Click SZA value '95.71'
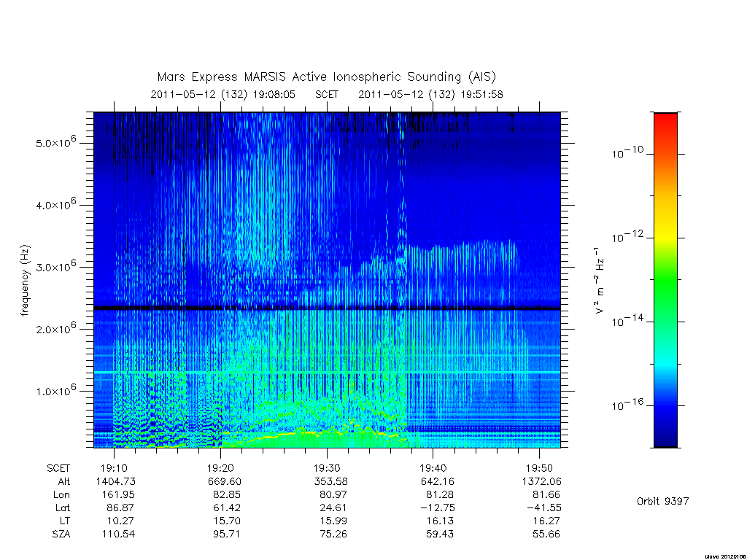747x560 pixels. click(227, 534)
